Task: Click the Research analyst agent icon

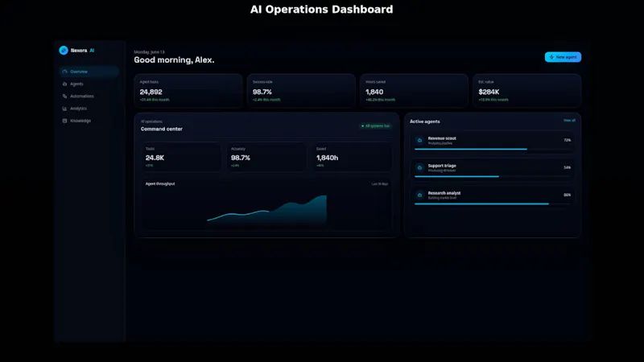Action: click(419, 195)
